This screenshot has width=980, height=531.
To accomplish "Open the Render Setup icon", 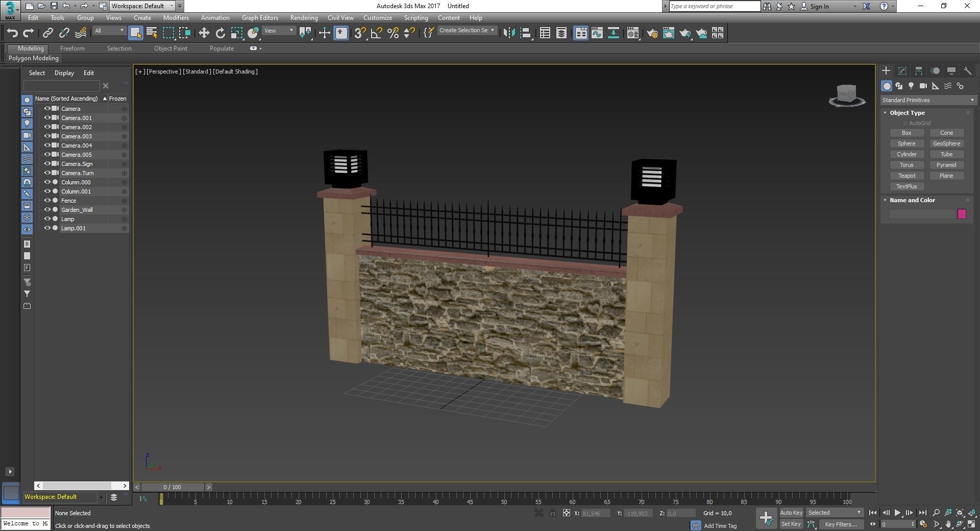I will click(x=652, y=33).
